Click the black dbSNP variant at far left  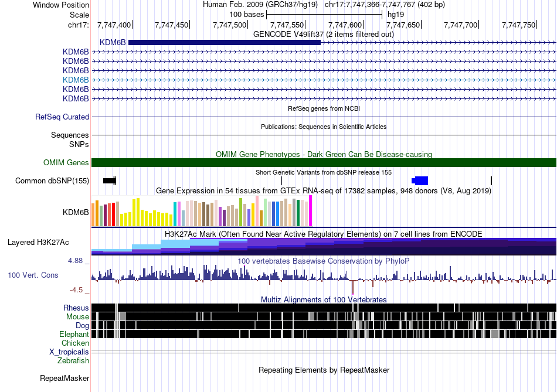point(110,180)
